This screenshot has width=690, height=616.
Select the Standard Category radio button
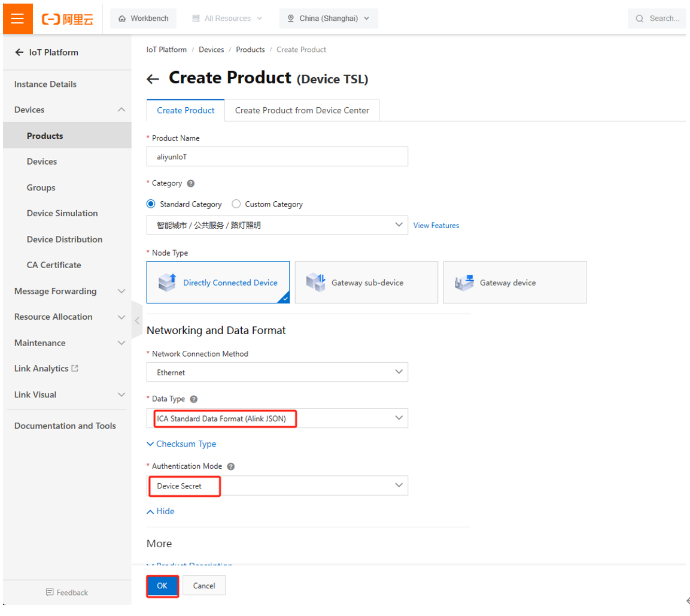pyautogui.click(x=151, y=204)
